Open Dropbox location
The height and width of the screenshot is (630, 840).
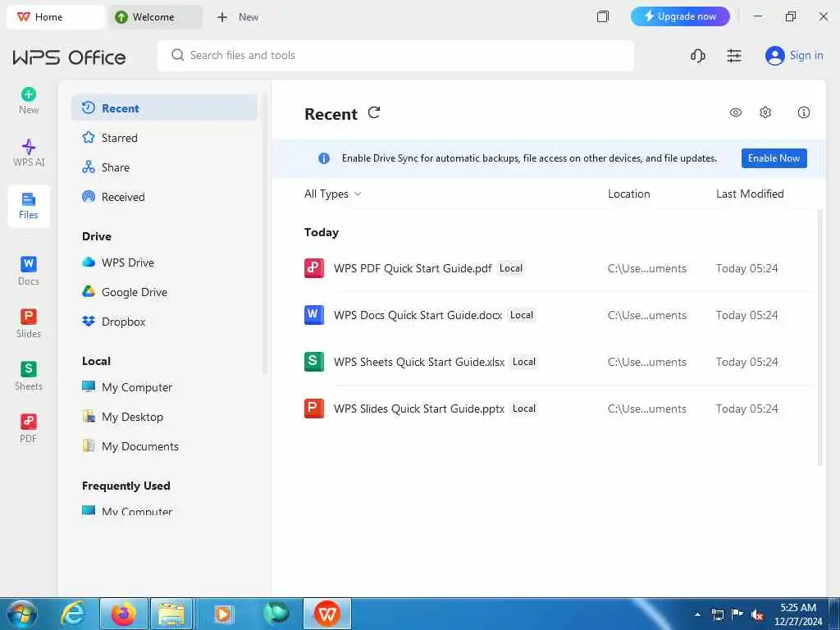[164, 322]
